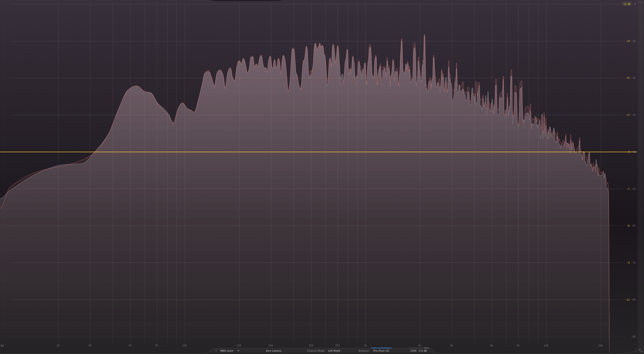This screenshot has width=644, height=354.
Task: Click the +9 gain scale label
Action: [628, 41]
